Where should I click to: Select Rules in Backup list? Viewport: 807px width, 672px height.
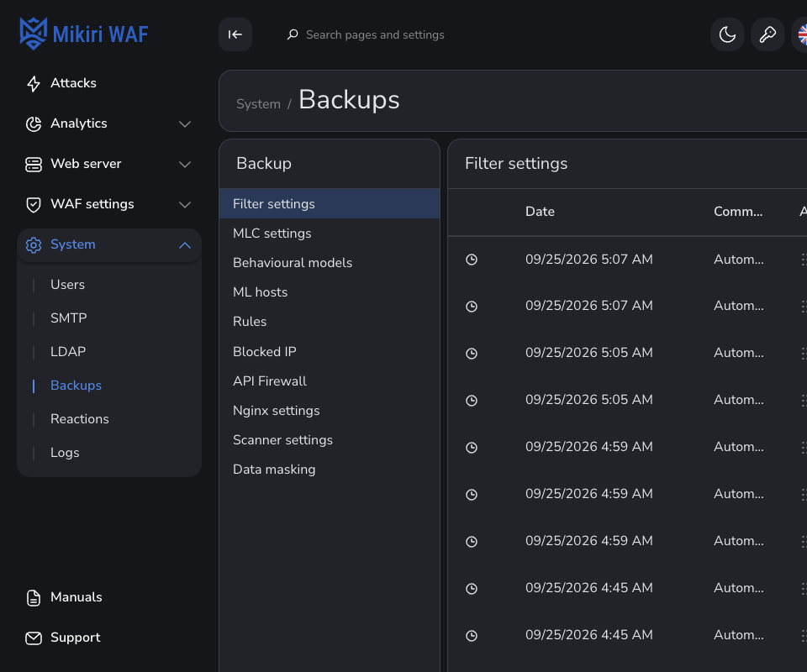coord(330,322)
